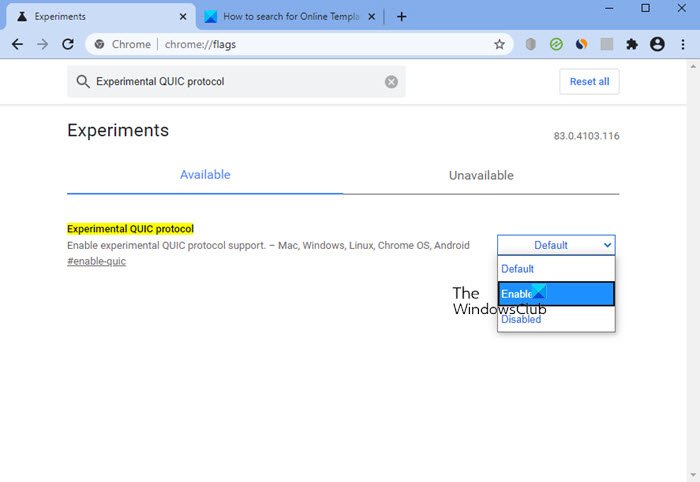Switch to the Experiments tab
The image size is (700, 482).
[x=100, y=17]
